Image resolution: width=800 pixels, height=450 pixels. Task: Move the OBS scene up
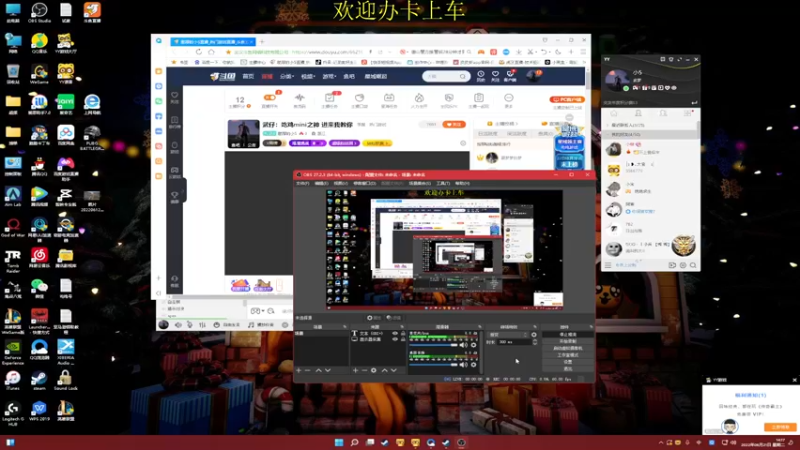[x=318, y=370]
